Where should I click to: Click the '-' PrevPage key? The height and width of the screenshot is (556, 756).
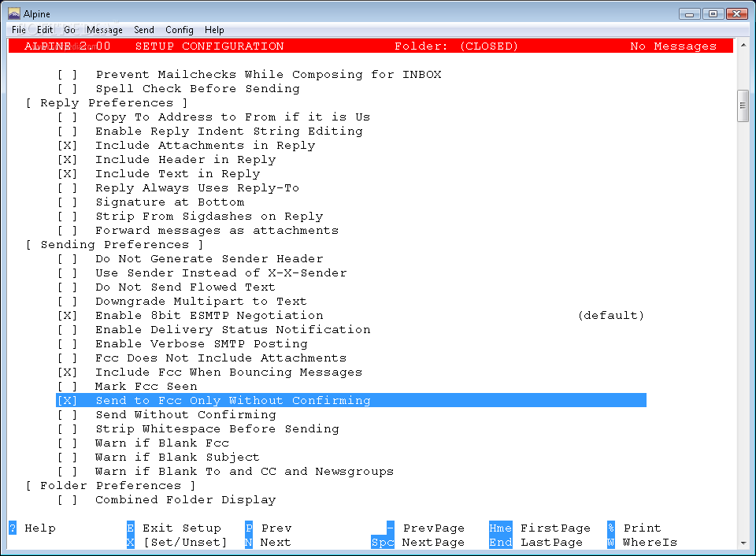391,528
